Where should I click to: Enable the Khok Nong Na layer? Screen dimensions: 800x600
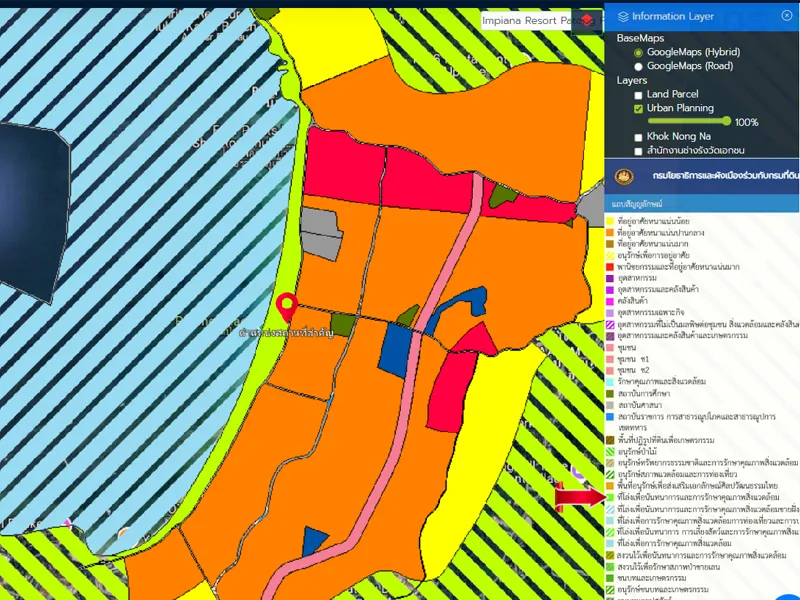coord(638,136)
